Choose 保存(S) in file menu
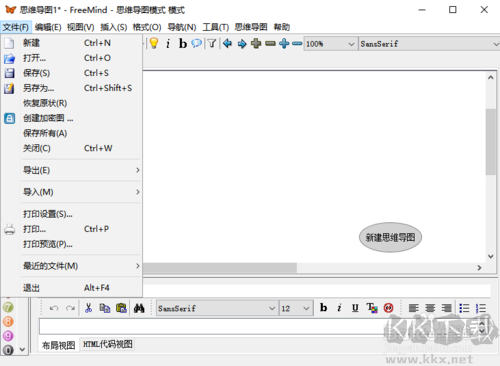The width and height of the screenshot is (500, 366). (x=72, y=73)
